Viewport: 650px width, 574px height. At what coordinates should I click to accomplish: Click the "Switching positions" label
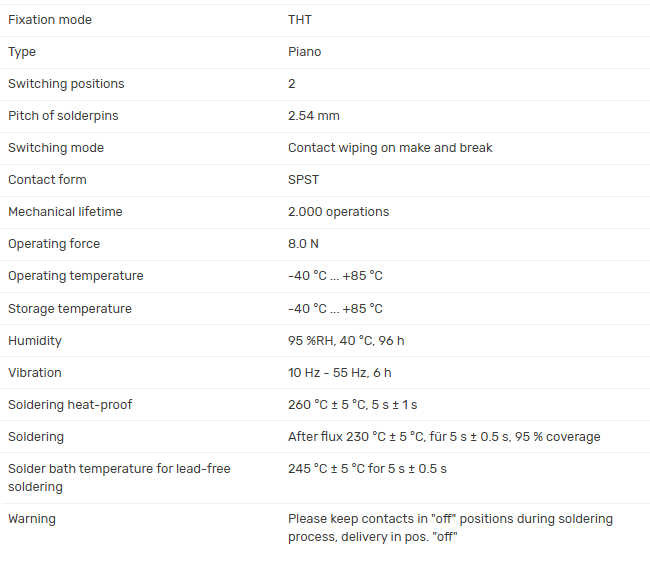(66, 84)
